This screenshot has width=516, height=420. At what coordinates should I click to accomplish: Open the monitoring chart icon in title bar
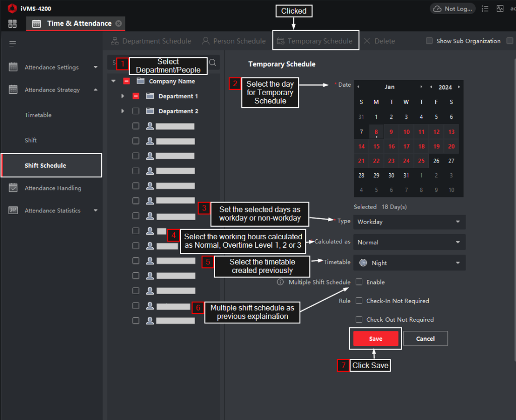point(500,9)
